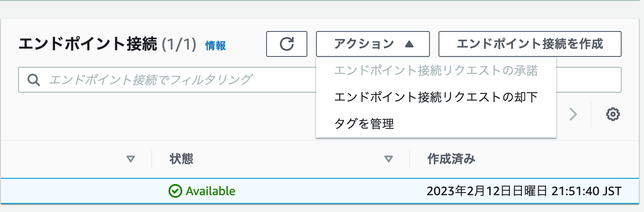Click the green check icon beside Available

coord(175,191)
